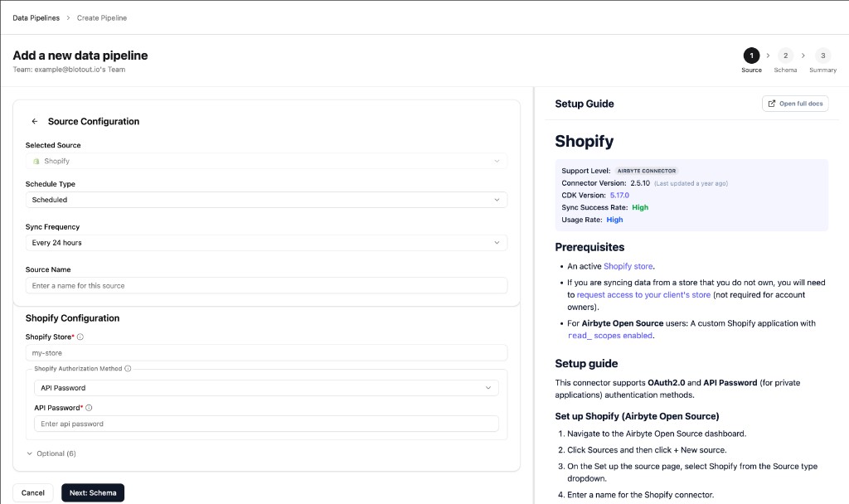
Task: Click Create Pipeline breadcrumb
Action: click(102, 18)
